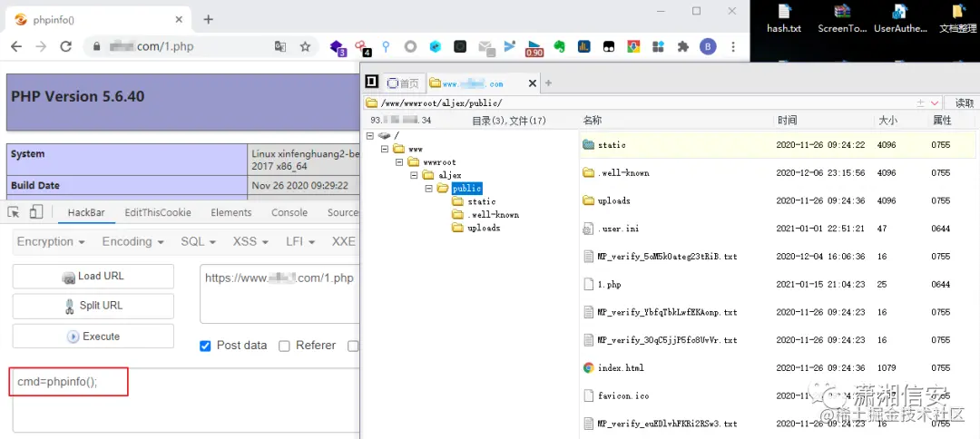Click the extension showing 0.90 badge
The image size is (980, 439).
coord(534,48)
